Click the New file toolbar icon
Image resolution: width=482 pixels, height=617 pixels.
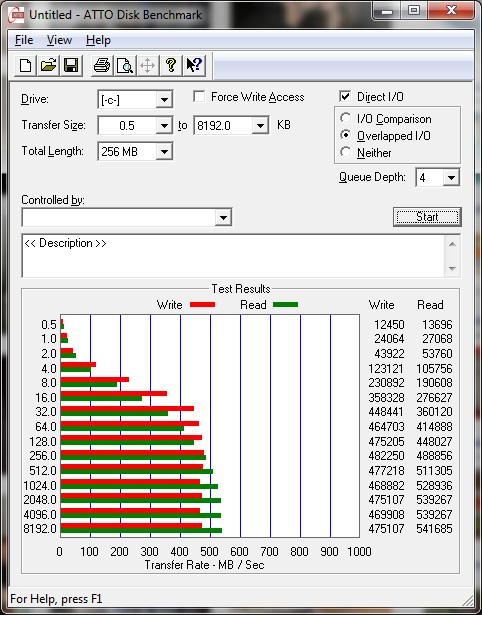(26, 65)
